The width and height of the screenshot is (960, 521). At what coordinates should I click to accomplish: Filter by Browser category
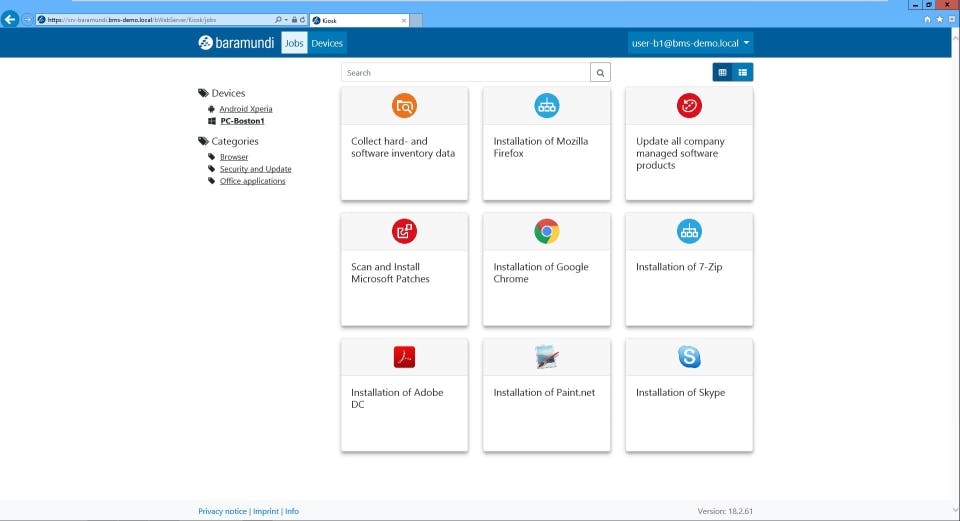[x=234, y=157]
